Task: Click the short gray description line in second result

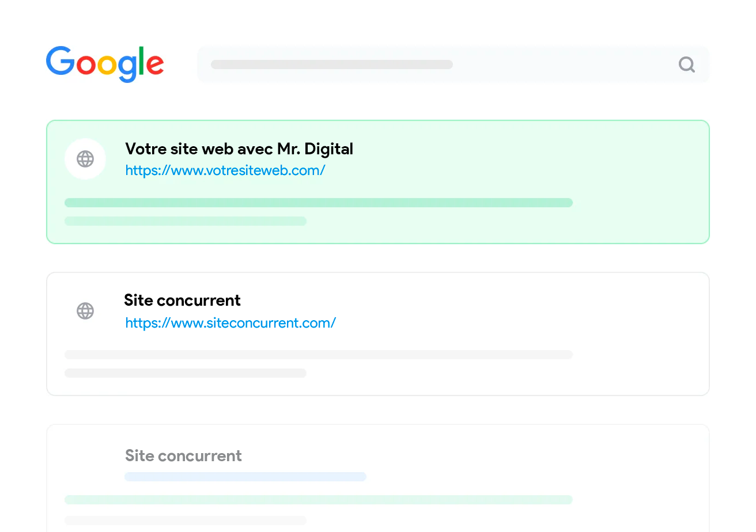Action: [185, 373]
